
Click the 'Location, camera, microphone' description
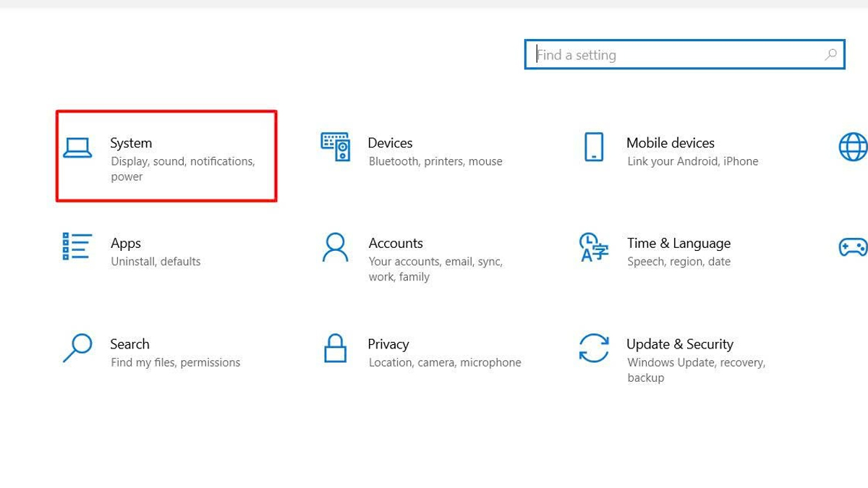[x=445, y=362]
